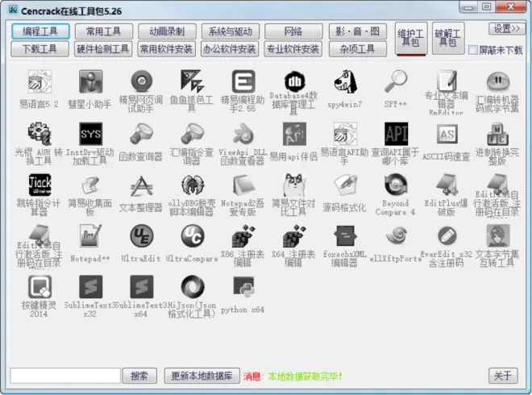Screen dimensions: 532x395
Task: Open the 易语言5.2 icon
Action: point(39,81)
